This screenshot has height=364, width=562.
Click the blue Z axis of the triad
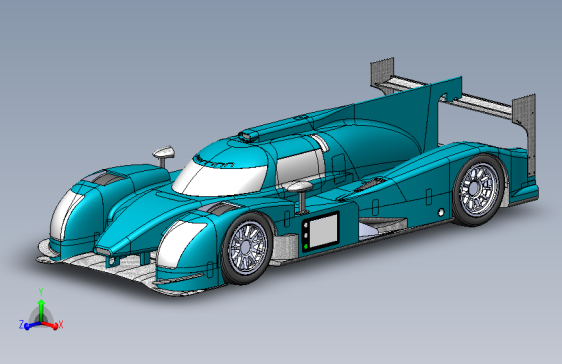(31, 326)
